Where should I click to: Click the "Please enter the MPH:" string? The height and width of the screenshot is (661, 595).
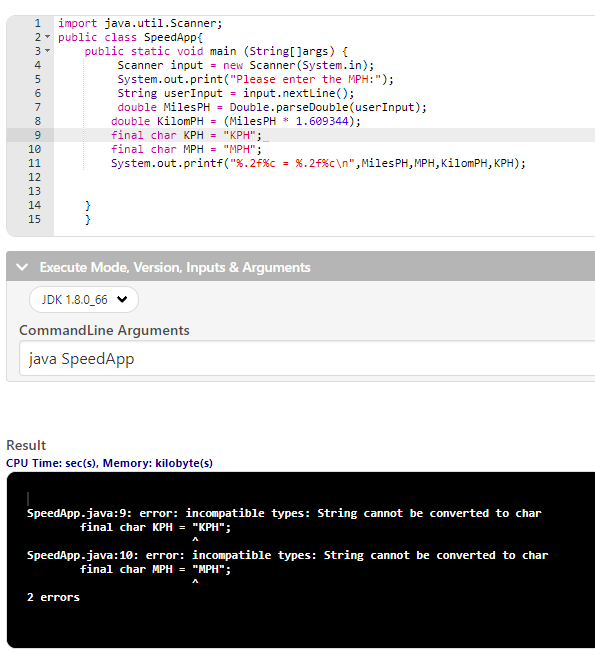pos(305,79)
